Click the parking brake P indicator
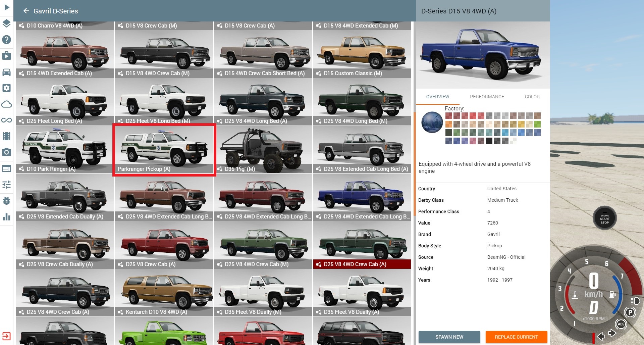This screenshot has width=644, height=345. [630, 313]
